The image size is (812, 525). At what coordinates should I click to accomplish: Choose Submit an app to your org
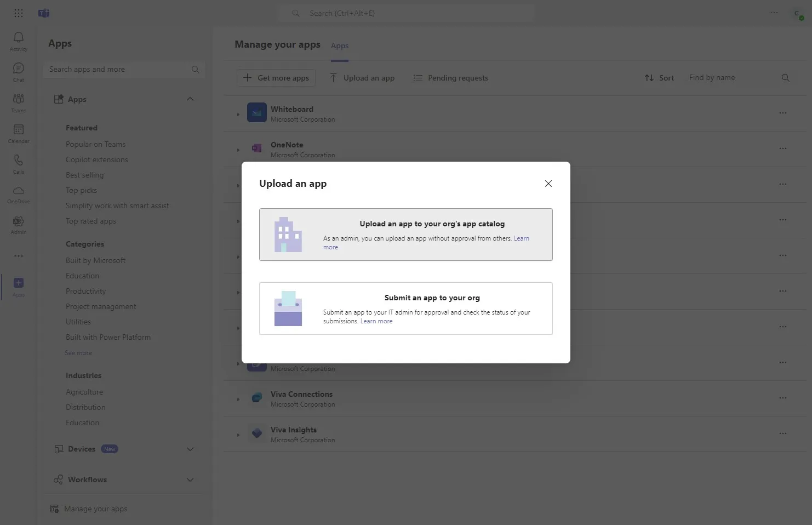tap(406, 309)
